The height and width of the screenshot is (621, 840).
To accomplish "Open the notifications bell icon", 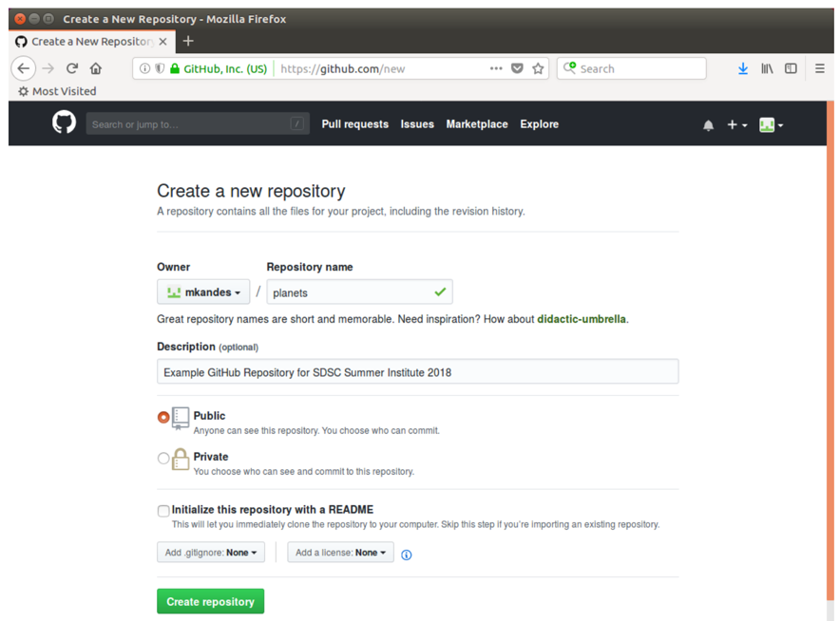I will [x=708, y=125].
